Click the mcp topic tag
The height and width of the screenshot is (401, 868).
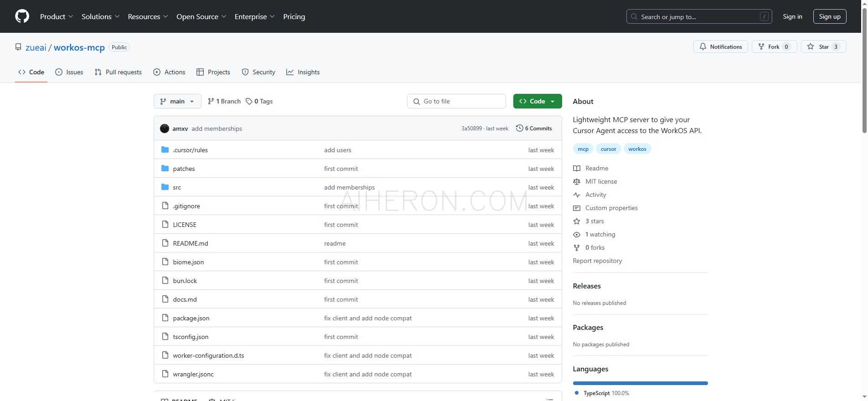(x=583, y=149)
